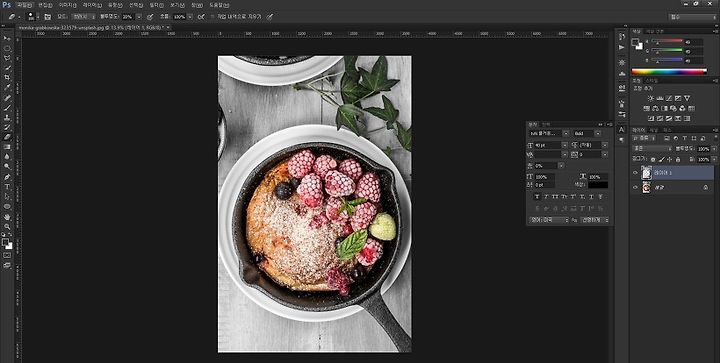The height and width of the screenshot is (363, 720).
Task: Enable the Erase to History checkbox
Action: (213, 17)
